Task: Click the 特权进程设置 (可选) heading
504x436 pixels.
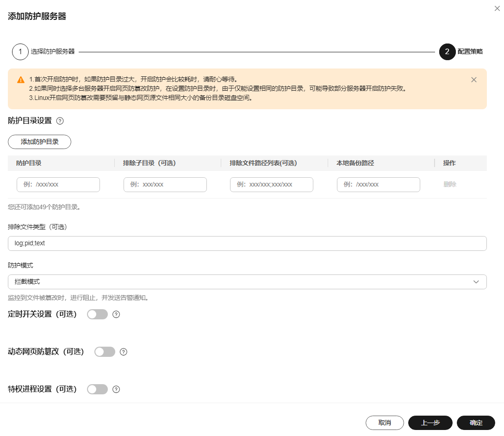Action: (x=42, y=389)
